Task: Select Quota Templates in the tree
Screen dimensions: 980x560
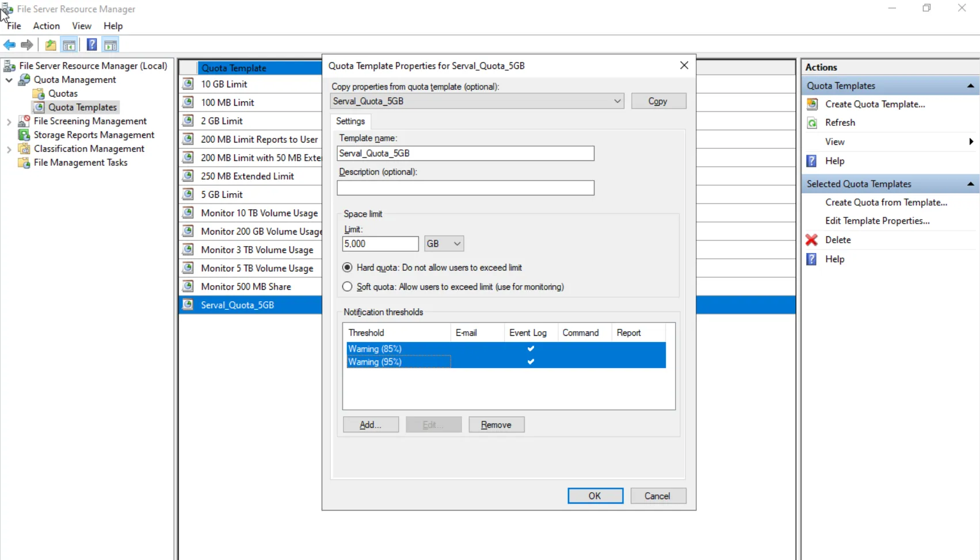Action: (82, 108)
